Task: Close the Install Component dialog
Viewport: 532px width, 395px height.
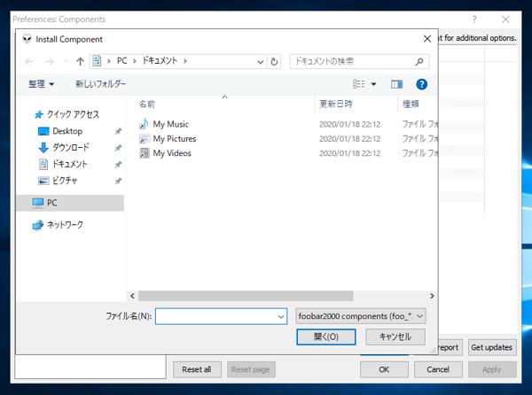Action: pyautogui.click(x=427, y=39)
